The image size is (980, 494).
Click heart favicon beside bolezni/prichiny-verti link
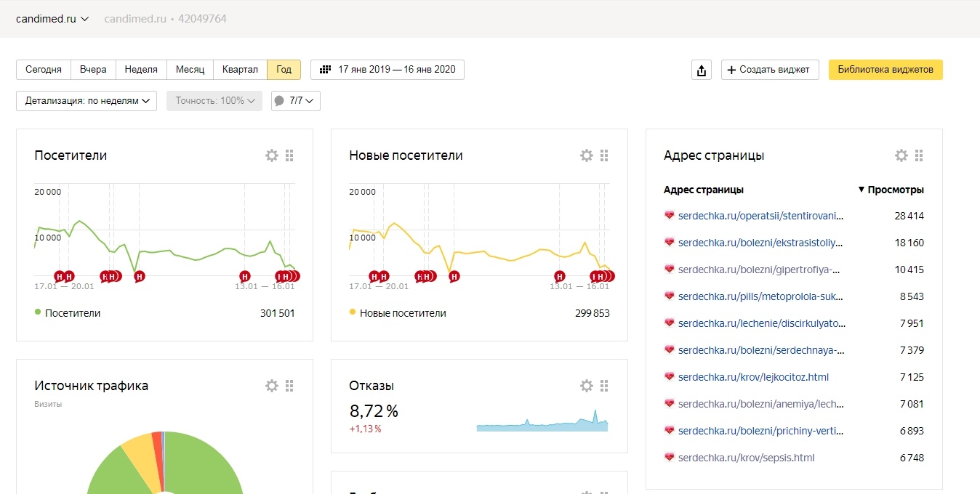(670, 431)
